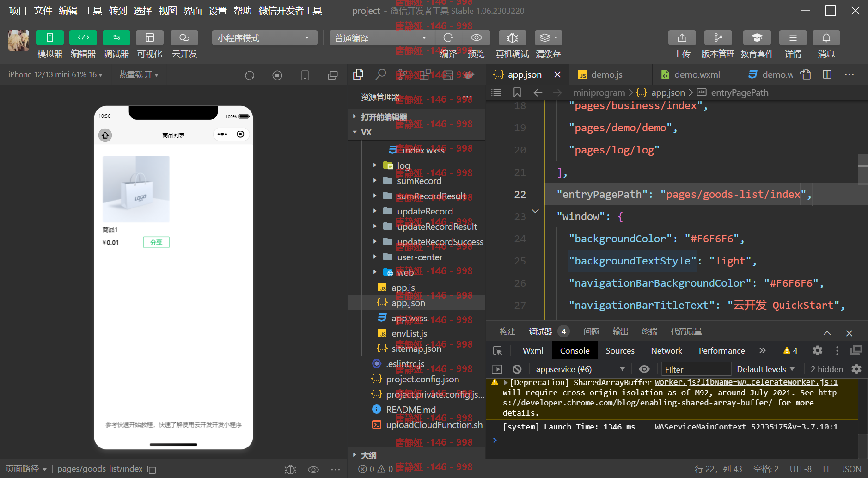
Task: Expand the opened editors section
Action: coord(416,117)
